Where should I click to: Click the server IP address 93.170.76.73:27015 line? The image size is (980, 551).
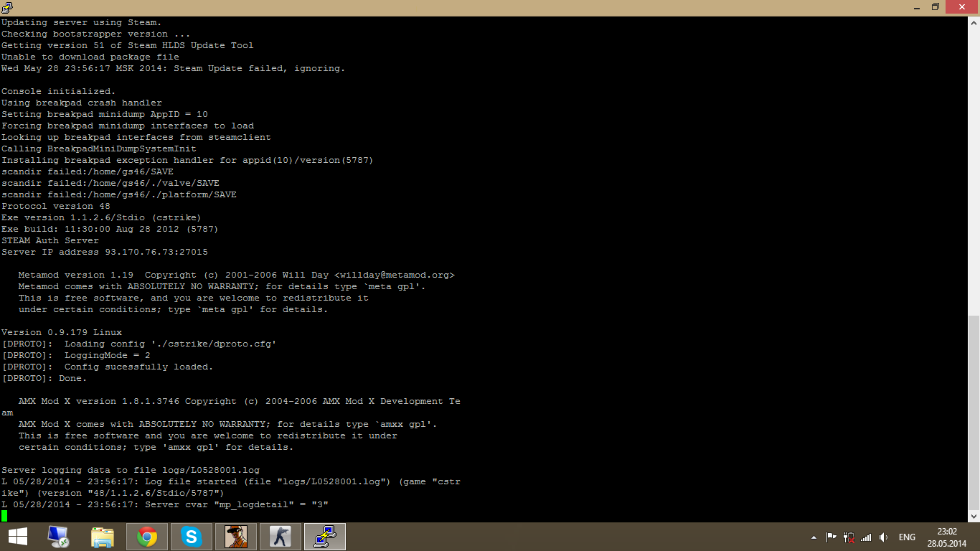pos(105,252)
